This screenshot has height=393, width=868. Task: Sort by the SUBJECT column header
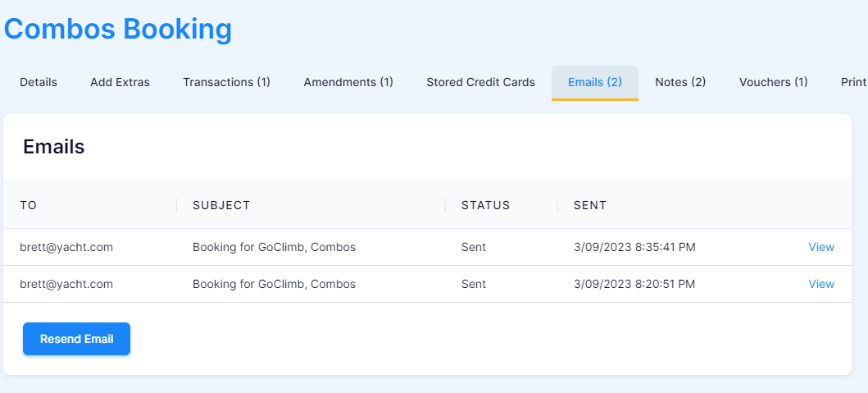(x=221, y=205)
